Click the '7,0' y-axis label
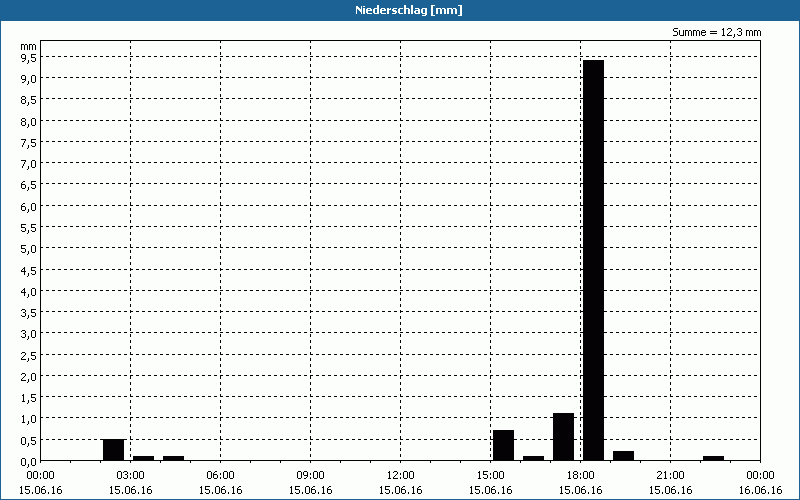The height and width of the screenshot is (500, 800). 28,164
